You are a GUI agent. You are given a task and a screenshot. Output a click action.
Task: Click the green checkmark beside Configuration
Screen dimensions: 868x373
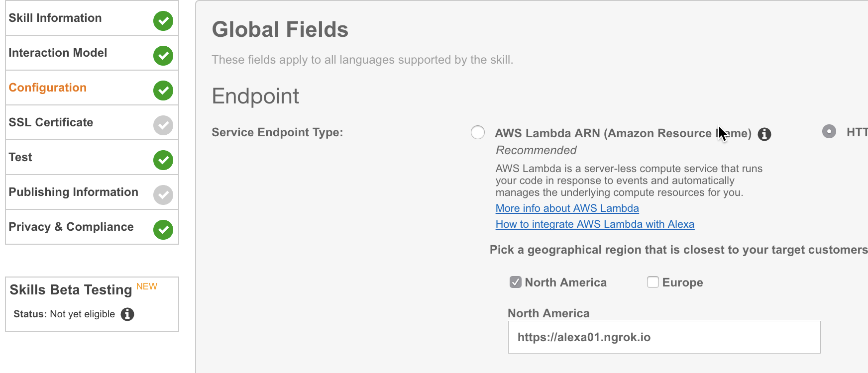pos(163,91)
